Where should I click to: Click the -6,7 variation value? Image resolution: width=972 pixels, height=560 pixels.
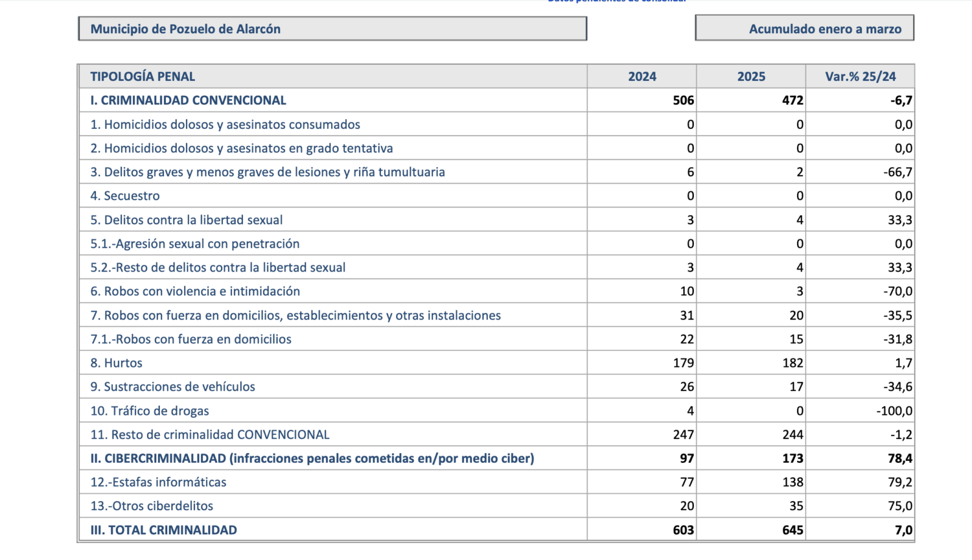[902, 100]
